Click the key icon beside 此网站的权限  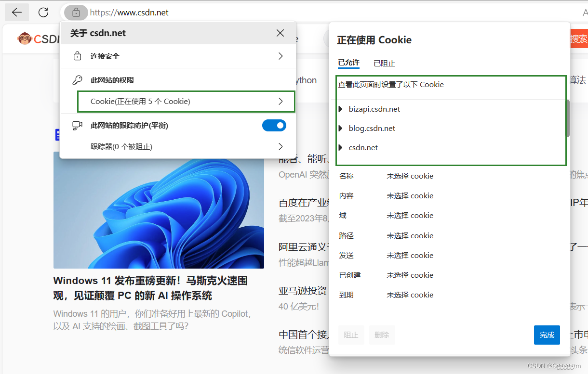(77, 80)
